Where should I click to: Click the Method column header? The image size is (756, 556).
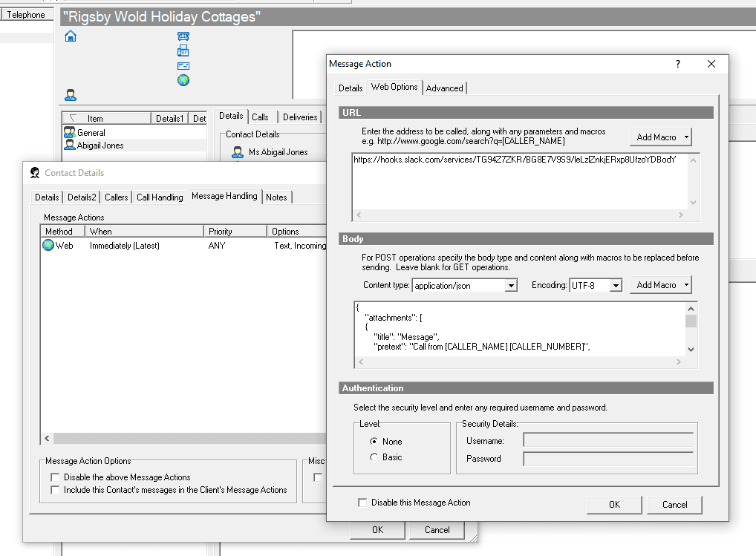[x=62, y=232]
